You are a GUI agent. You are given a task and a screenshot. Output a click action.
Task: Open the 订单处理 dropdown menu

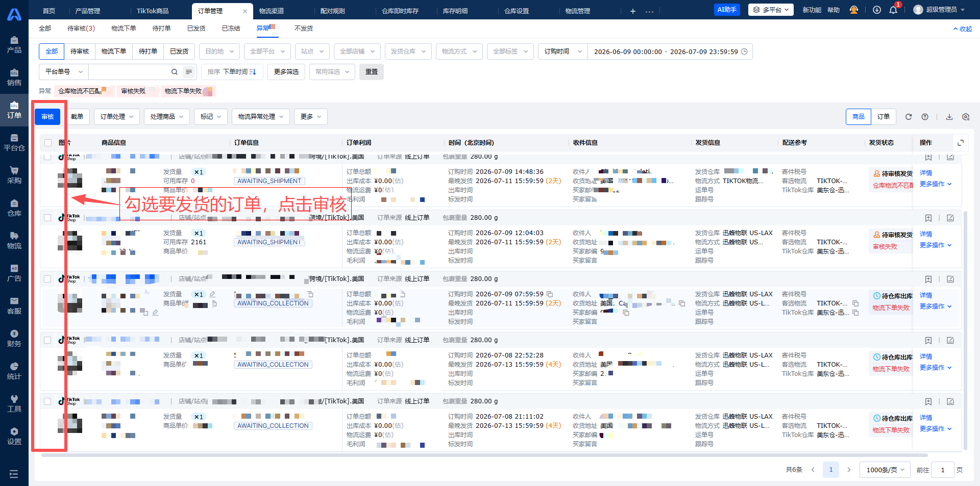[117, 117]
